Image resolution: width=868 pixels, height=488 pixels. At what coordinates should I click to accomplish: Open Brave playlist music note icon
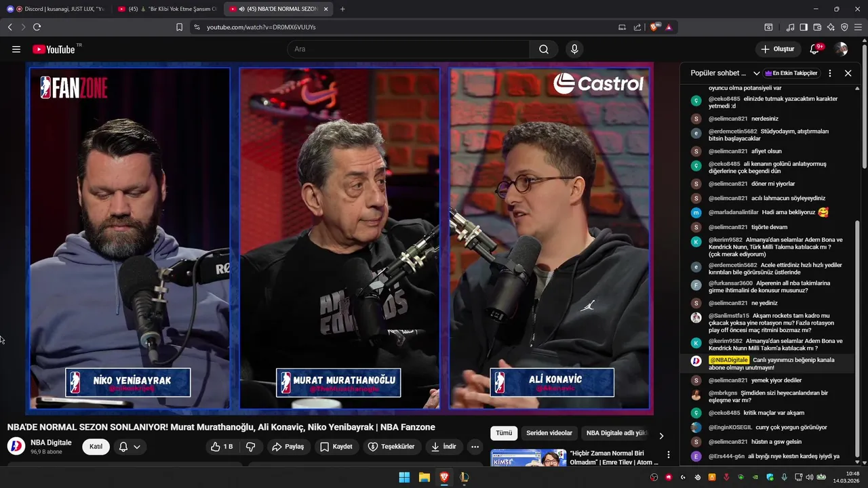(790, 27)
